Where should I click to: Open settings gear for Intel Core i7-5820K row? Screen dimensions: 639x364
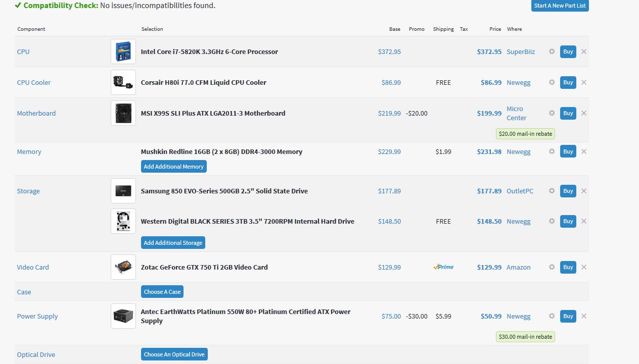552,51
